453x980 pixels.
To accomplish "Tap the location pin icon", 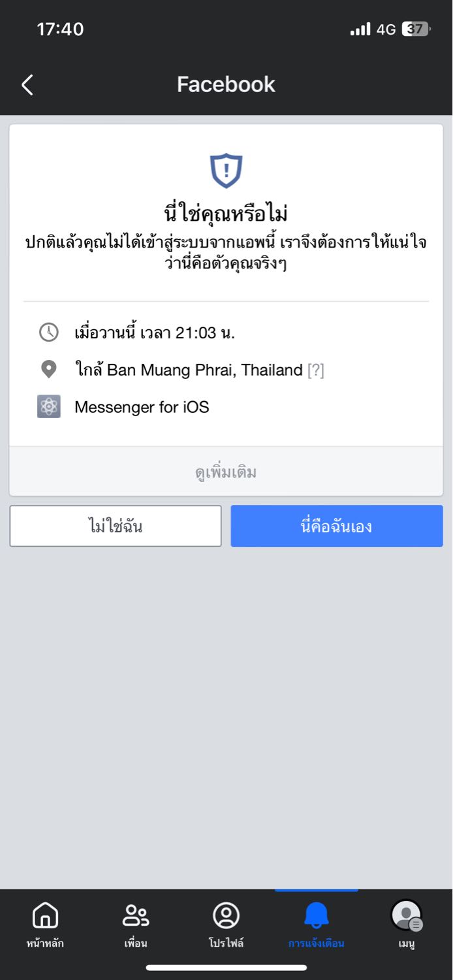I will coord(49,370).
